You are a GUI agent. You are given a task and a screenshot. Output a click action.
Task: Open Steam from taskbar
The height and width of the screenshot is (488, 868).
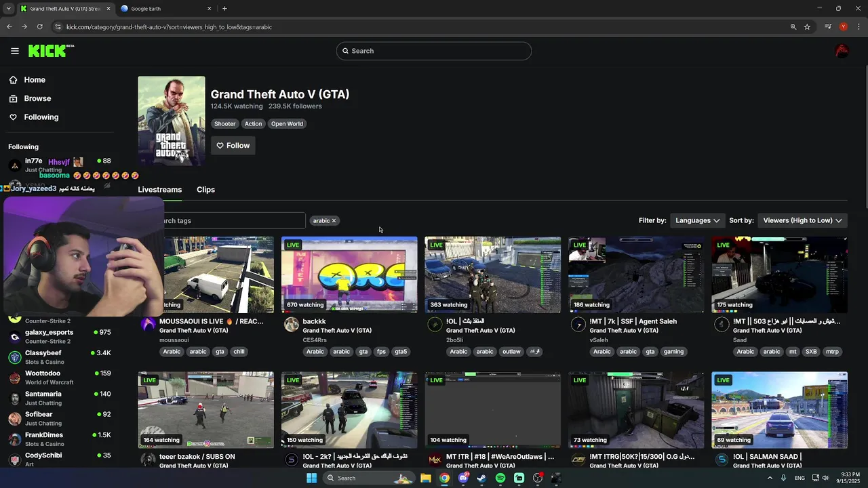(x=481, y=478)
